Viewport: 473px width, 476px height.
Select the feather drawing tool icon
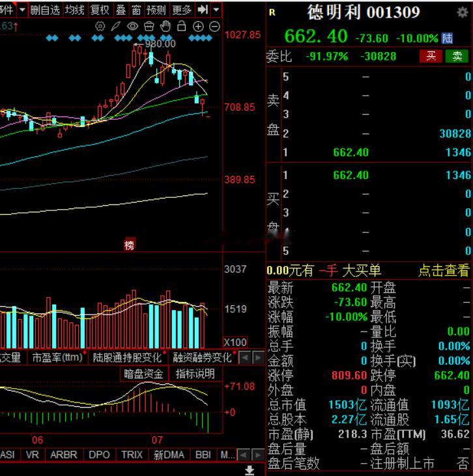(x=116, y=27)
